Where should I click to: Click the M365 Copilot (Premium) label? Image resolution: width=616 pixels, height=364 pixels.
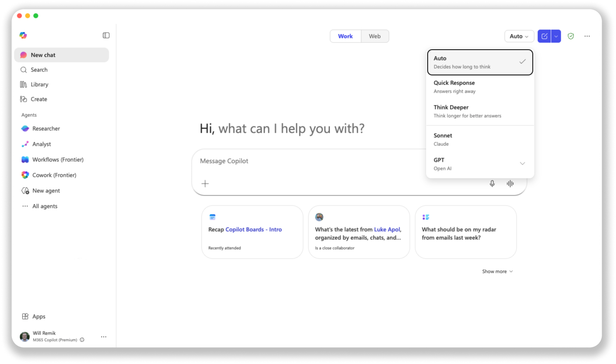tap(55, 340)
